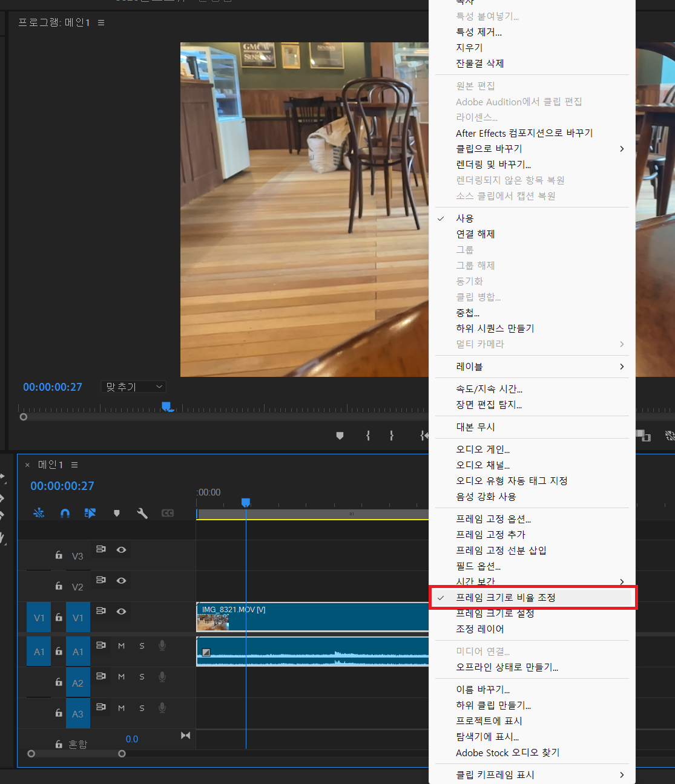This screenshot has height=784, width=675.
Task: Toggle Linked Selection in the timeline toolbar
Action: pos(90,512)
